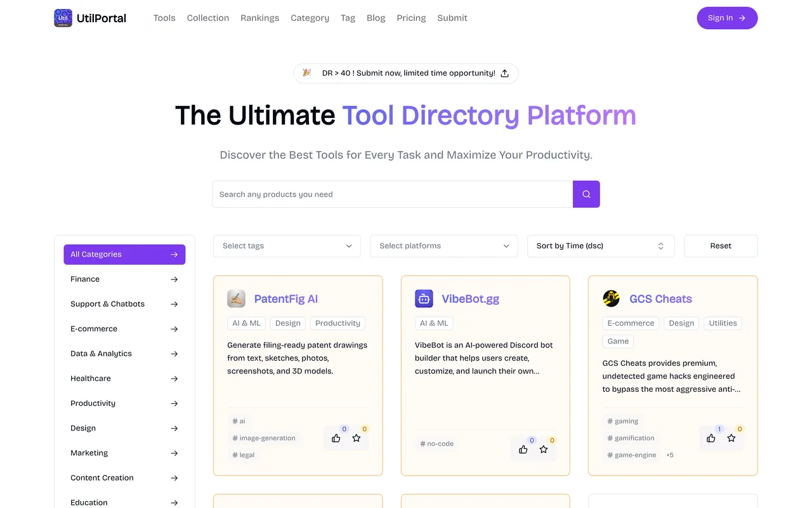The width and height of the screenshot is (812, 508).
Task: Open Tag in the top navigation
Action: pyautogui.click(x=348, y=18)
